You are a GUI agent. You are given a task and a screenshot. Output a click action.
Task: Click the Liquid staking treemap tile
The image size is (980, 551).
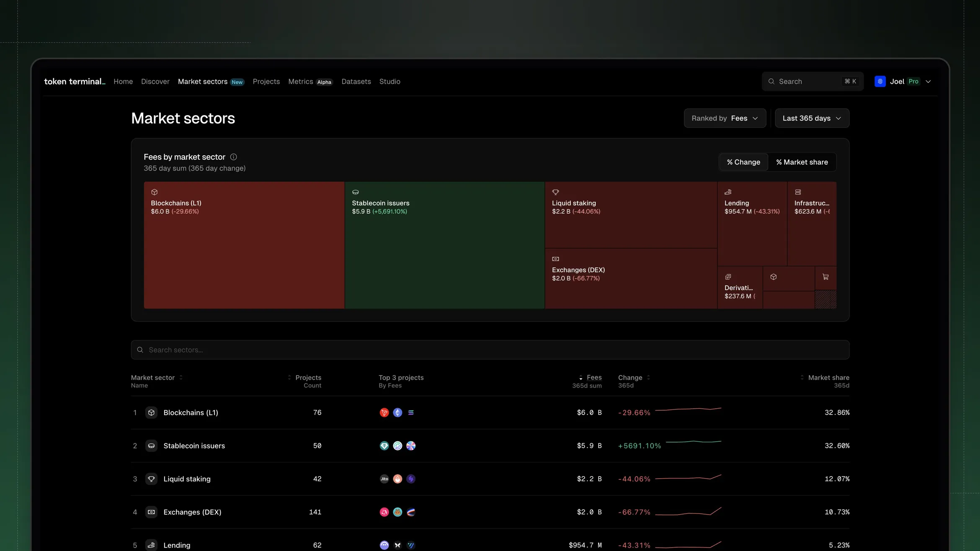pos(631,215)
